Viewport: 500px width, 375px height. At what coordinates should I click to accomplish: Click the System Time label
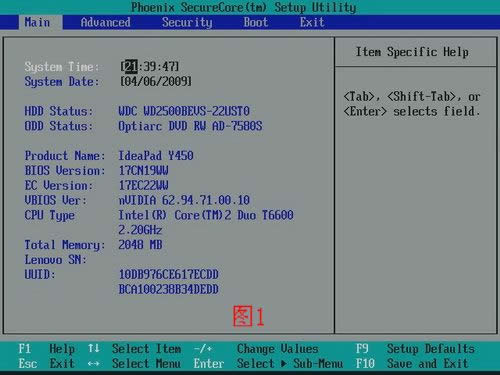tap(62, 67)
